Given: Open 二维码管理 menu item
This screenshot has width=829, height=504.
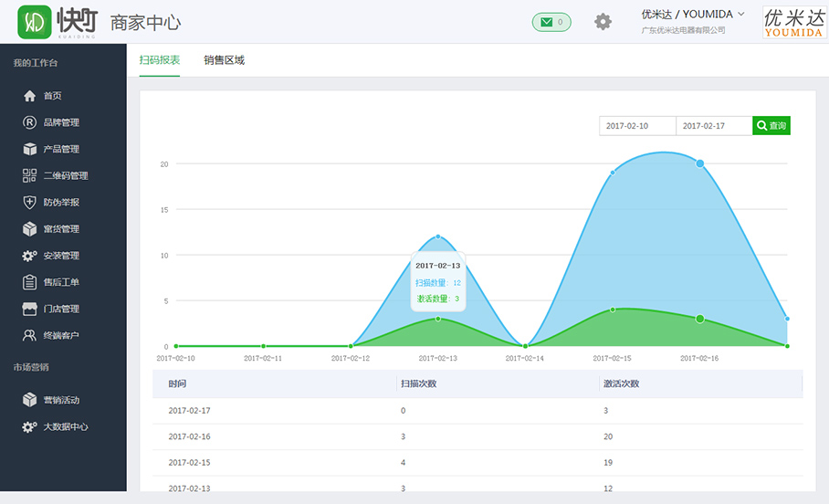Looking at the screenshot, I should pyautogui.click(x=66, y=175).
